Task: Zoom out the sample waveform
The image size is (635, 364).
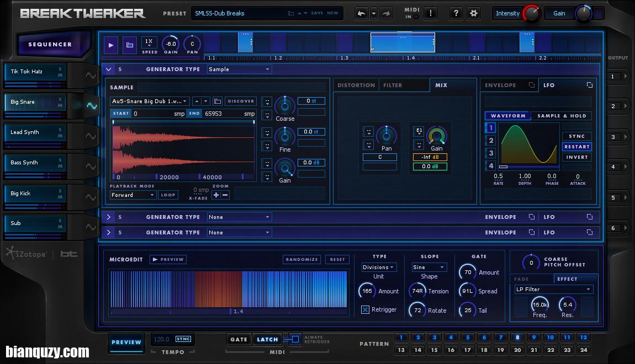Action: (225, 195)
